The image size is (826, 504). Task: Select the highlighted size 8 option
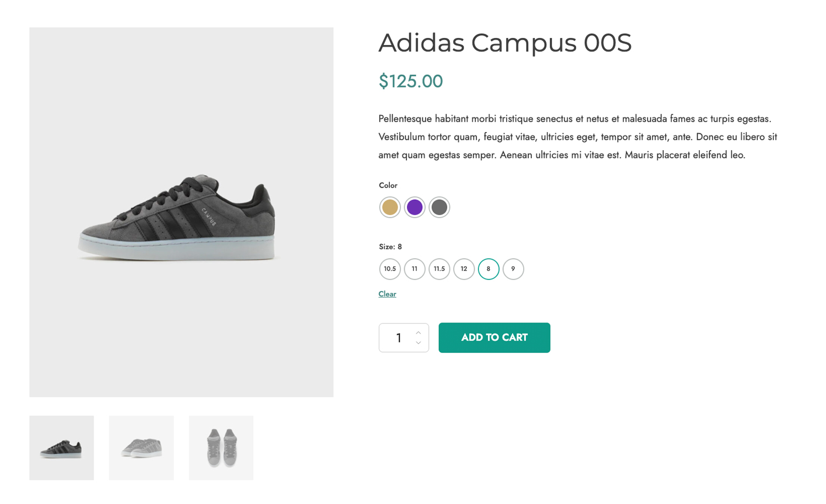(x=488, y=269)
